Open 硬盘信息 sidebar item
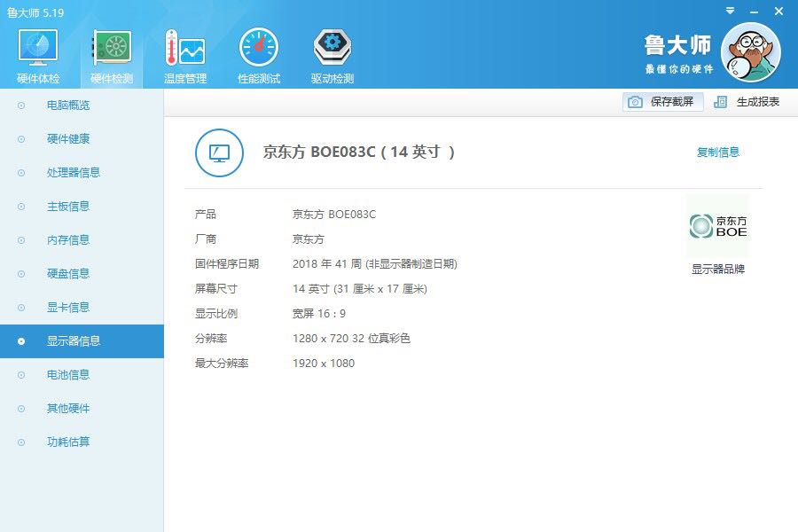Screen dimensions: 798x532 click(x=82, y=273)
